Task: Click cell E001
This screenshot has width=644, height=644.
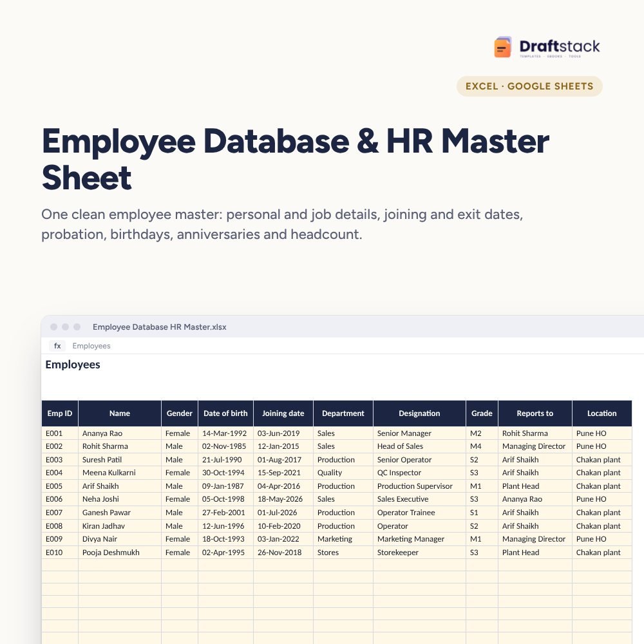Action: pyautogui.click(x=60, y=433)
